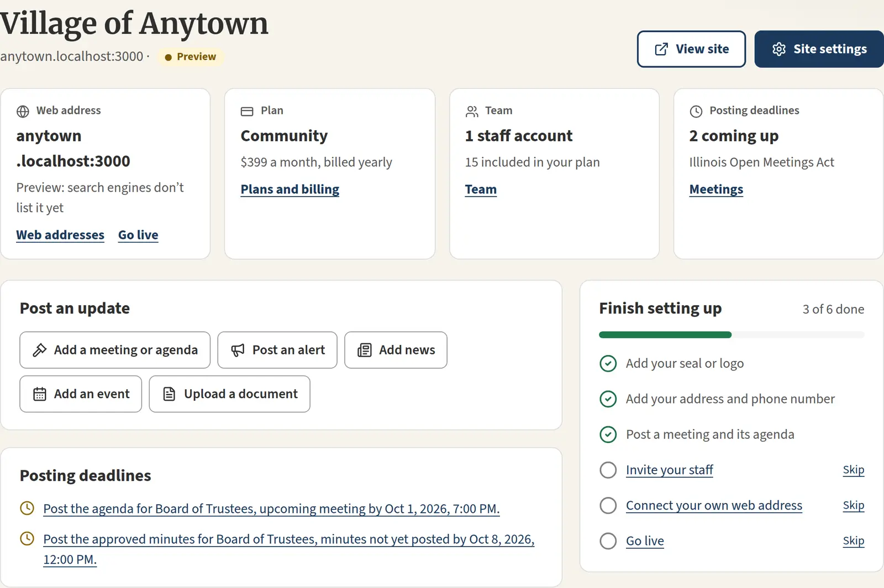Open the approved minutes deadline link
The width and height of the screenshot is (884, 588).
click(288, 549)
